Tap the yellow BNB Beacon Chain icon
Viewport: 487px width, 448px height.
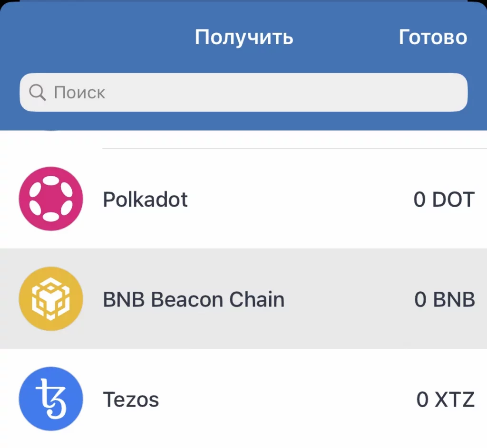coord(51,299)
